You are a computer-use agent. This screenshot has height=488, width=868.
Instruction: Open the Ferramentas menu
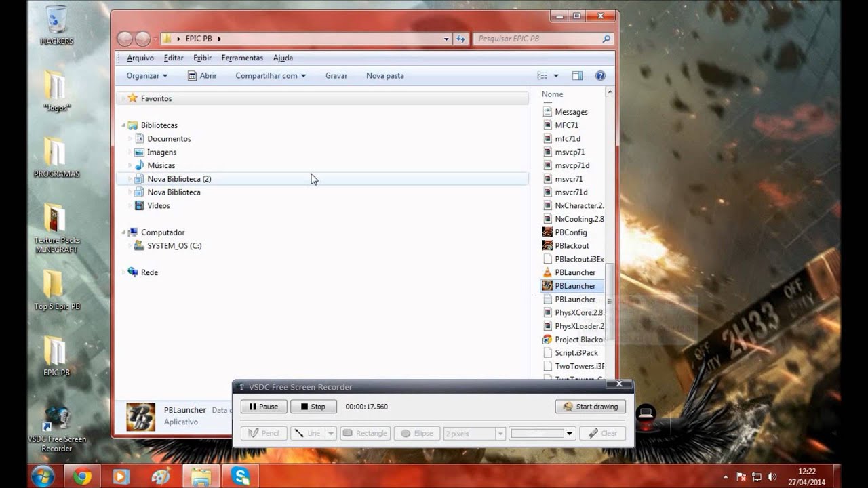point(242,58)
